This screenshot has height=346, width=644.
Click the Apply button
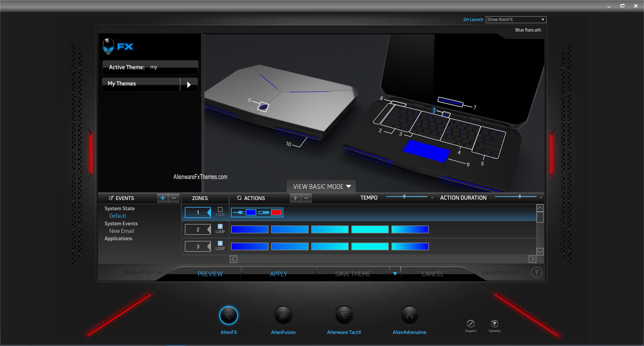tap(279, 274)
